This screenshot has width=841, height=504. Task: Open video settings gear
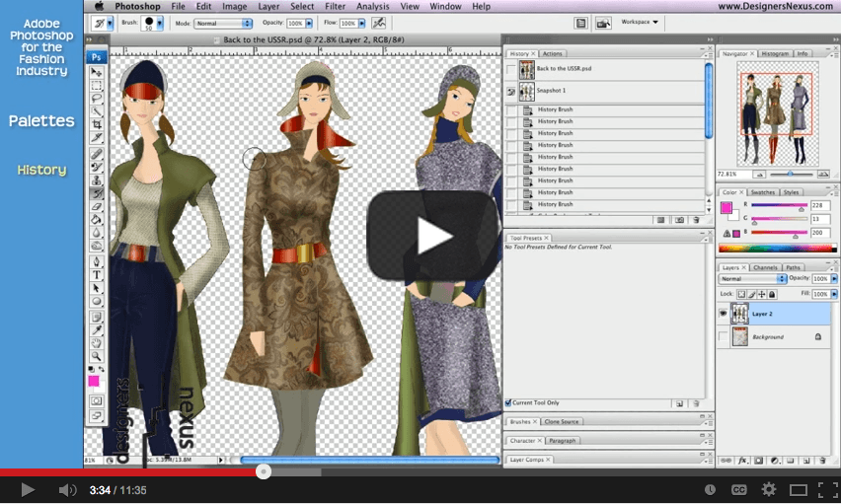coord(769,489)
